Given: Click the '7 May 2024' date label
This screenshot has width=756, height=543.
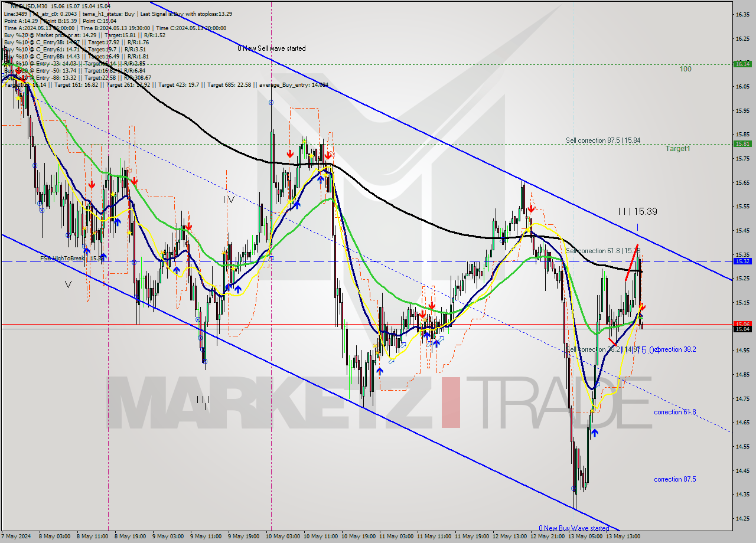Looking at the screenshot, I should (x=17, y=537).
